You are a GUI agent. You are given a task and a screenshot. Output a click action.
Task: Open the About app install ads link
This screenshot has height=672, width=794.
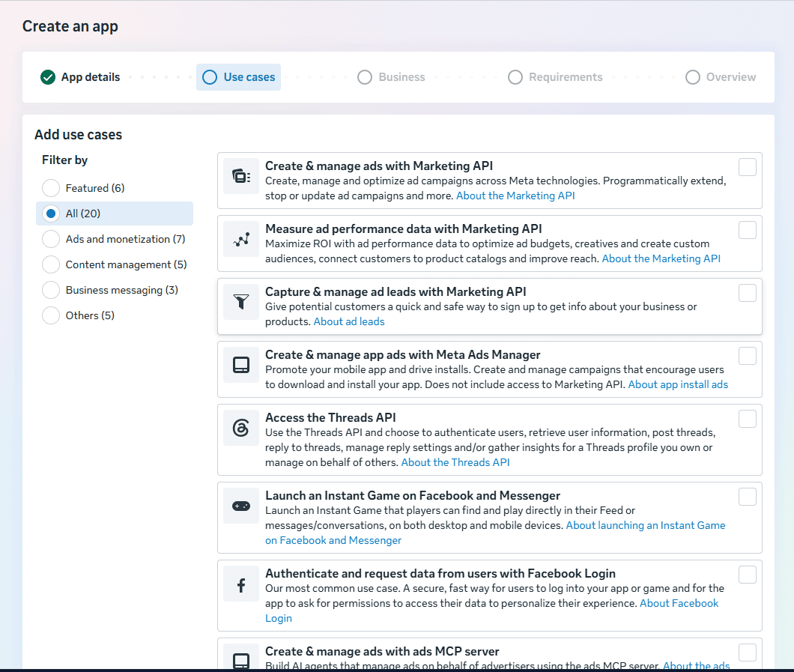click(678, 384)
